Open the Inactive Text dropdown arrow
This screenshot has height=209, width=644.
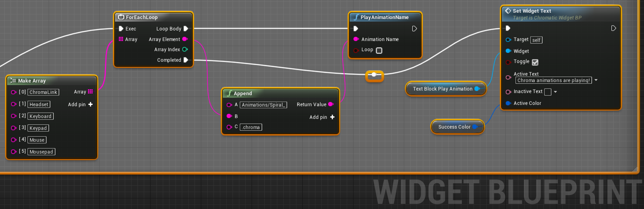[x=556, y=92]
